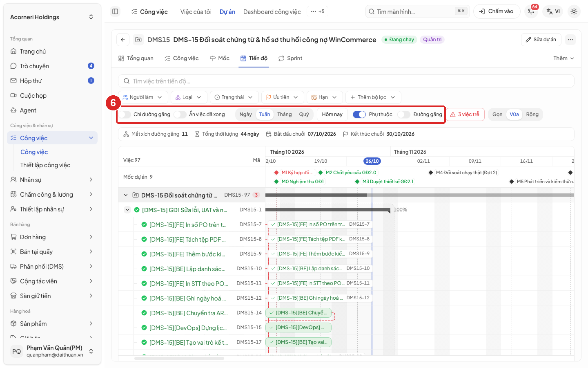Open Agent in sidebar

(52, 110)
